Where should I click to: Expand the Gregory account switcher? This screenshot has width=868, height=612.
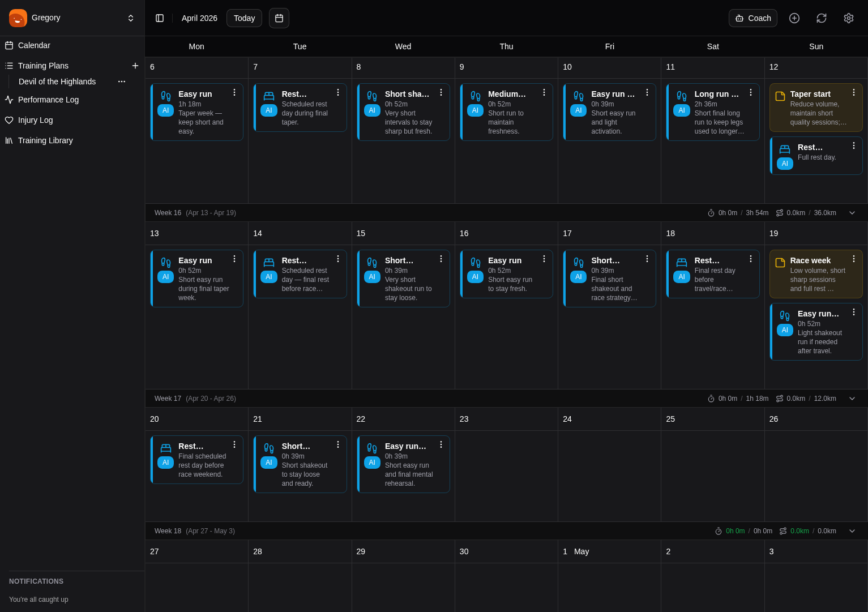pos(131,18)
